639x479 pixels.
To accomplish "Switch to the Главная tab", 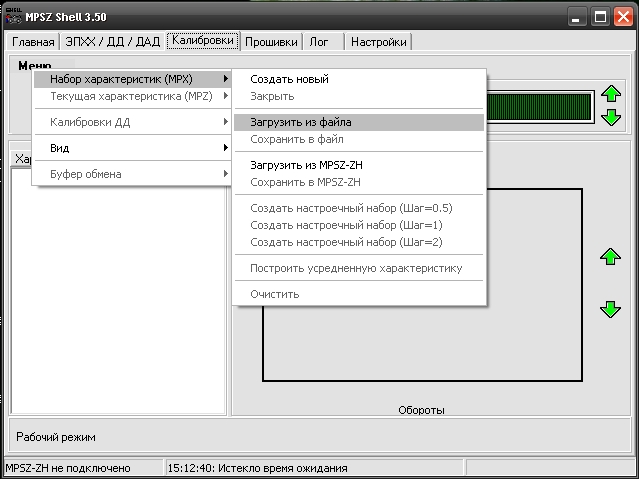I will (33, 42).
